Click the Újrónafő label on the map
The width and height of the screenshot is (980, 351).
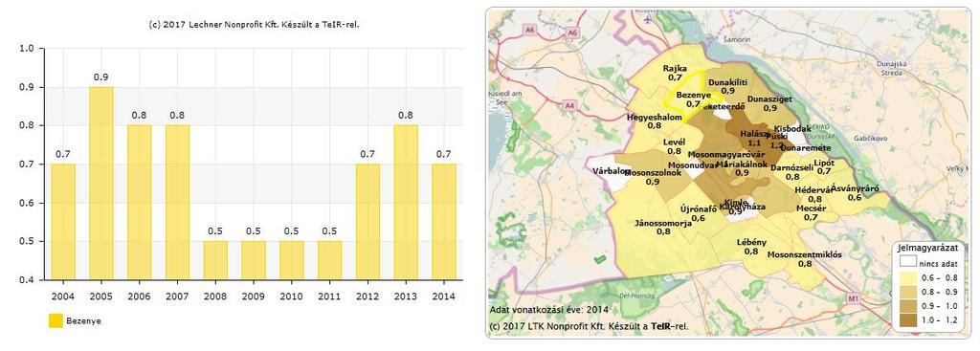pos(698,209)
